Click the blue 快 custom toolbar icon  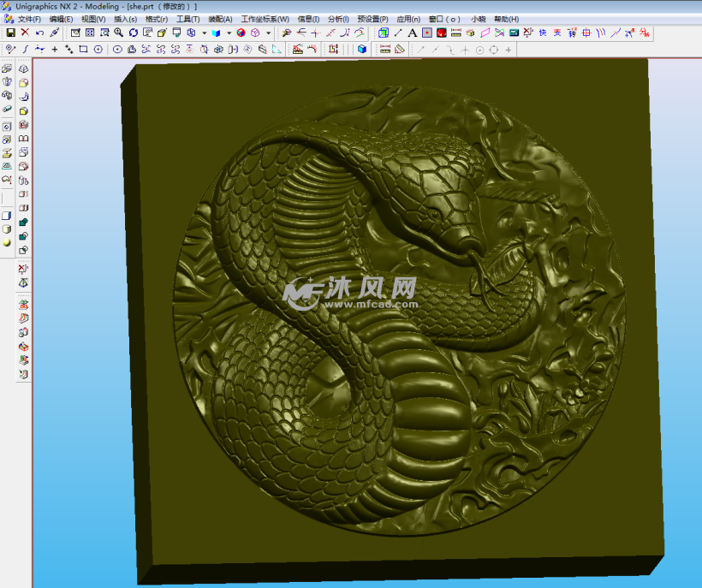543,33
